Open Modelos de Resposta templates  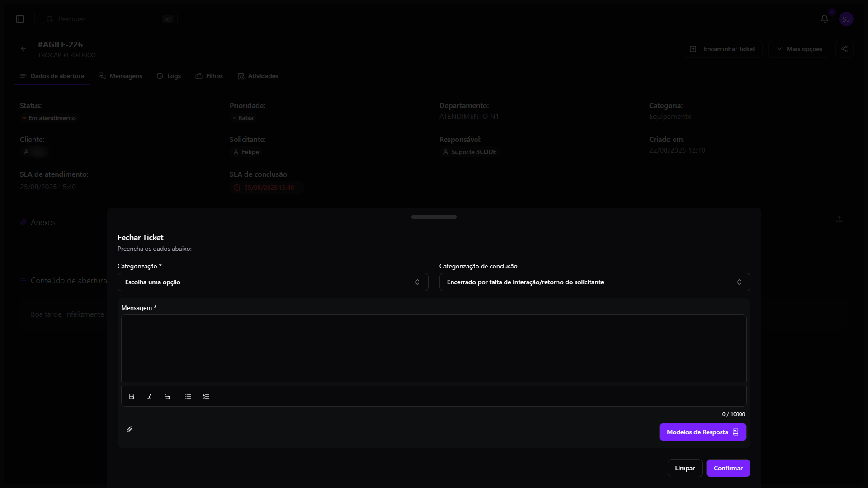pos(703,432)
